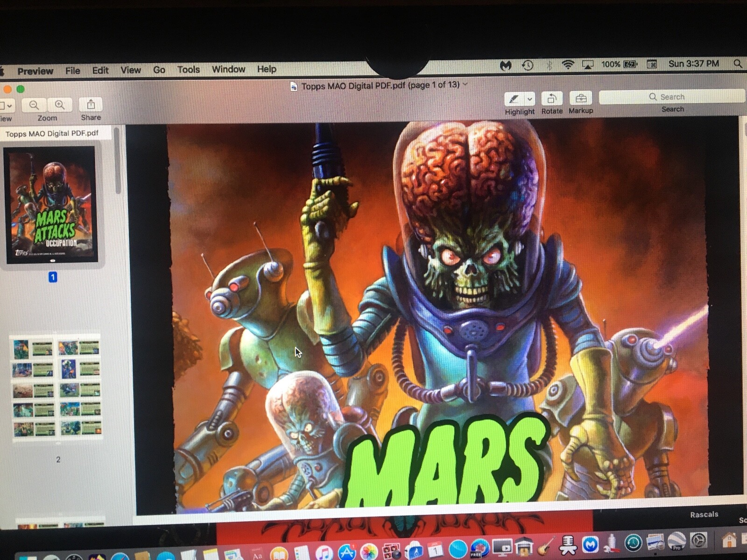Open the Edit menu
The height and width of the screenshot is (560, 747).
(100, 70)
